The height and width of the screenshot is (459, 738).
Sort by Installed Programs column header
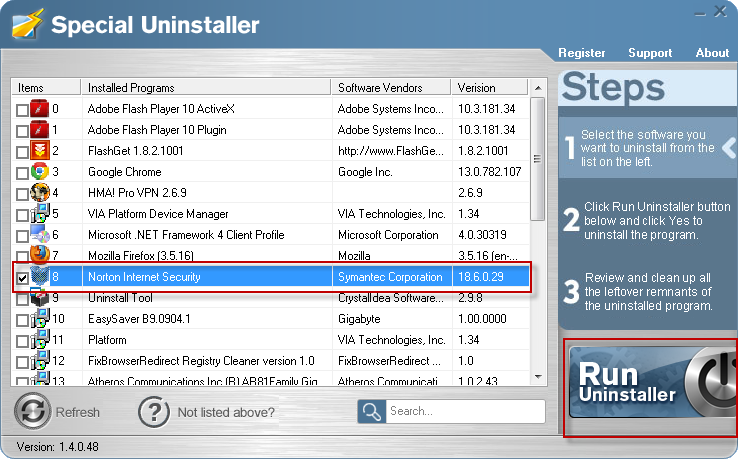pos(206,88)
